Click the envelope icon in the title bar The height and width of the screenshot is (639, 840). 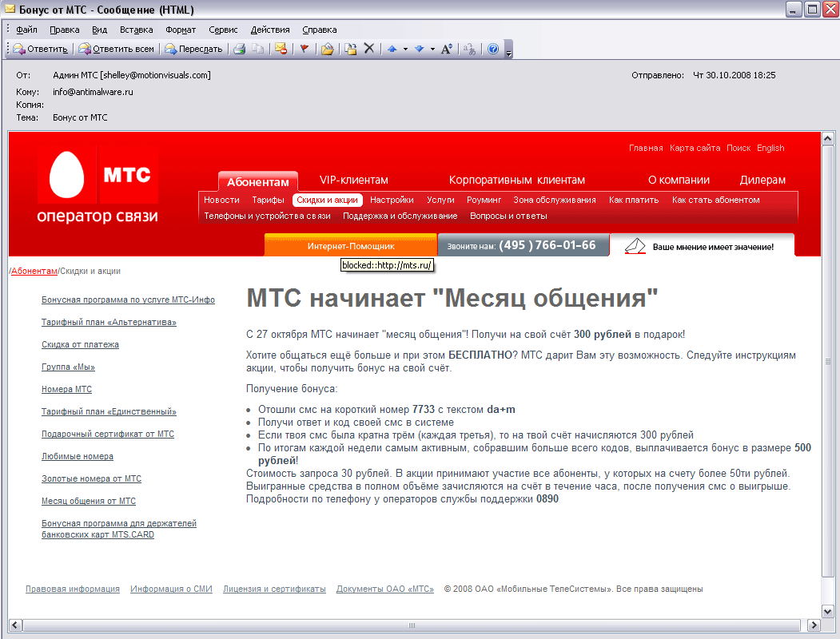pos(10,9)
